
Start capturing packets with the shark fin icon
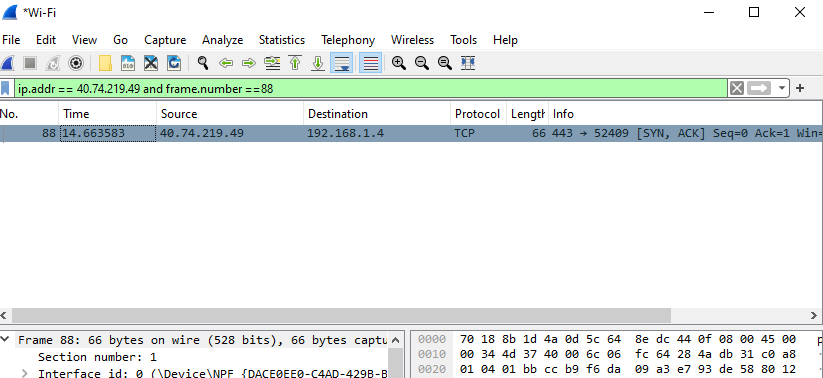7,64
